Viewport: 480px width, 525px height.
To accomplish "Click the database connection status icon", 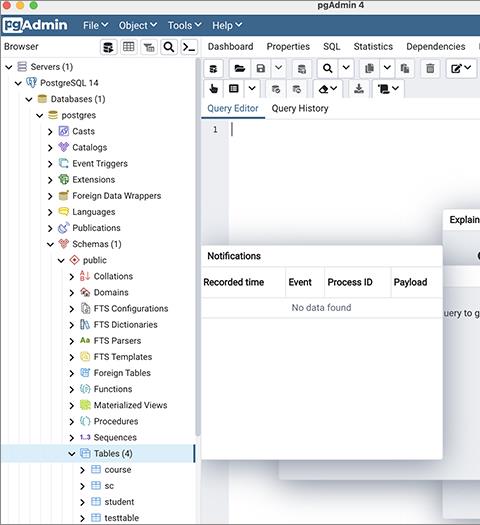I will (x=213, y=69).
